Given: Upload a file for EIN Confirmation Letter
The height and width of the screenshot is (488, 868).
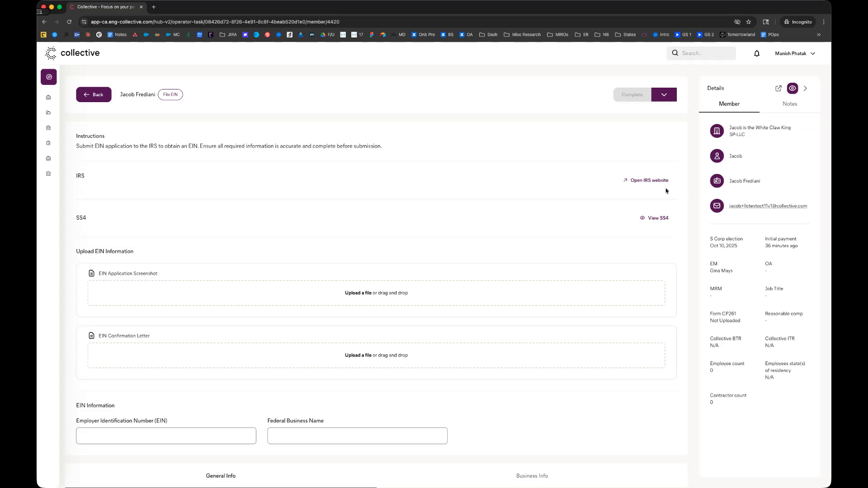Looking at the screenshot, I should pyautogui.click(x=358, y=355).
